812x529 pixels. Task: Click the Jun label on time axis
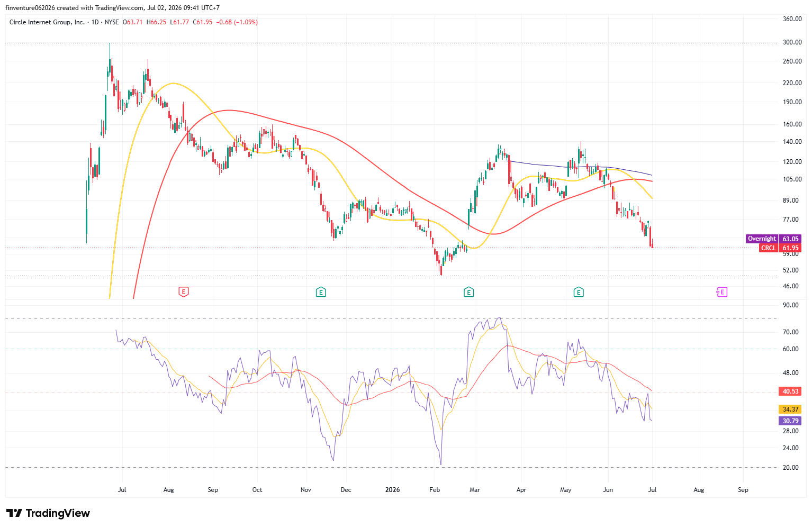(608, 490)
